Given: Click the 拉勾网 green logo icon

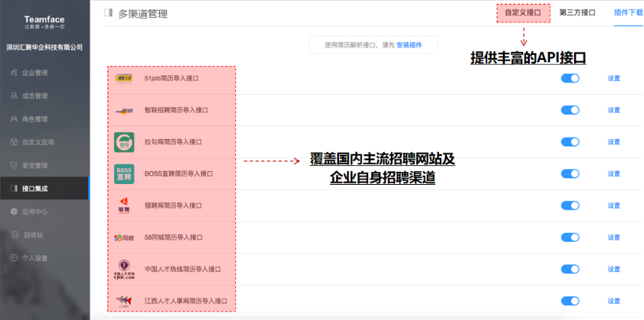Looking at the screenshot, I should click(x=124, y=142).
